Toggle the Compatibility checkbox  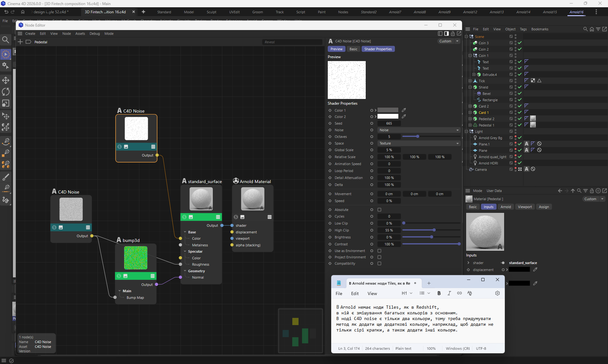click(379, 263)
